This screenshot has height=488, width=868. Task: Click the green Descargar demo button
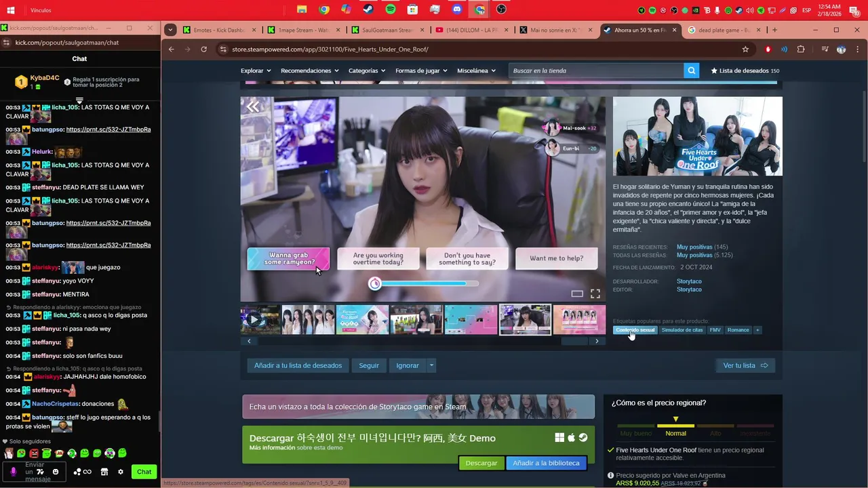pyautogui.click(x=481, y=463)
